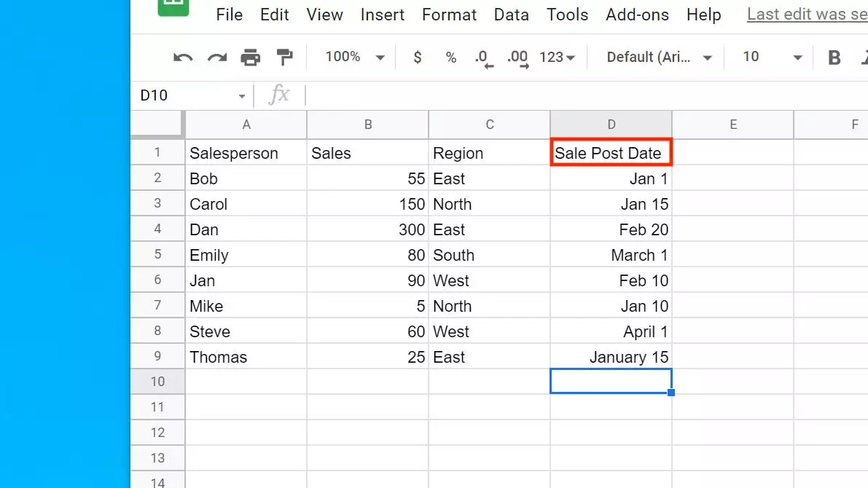Image resolution: width=868 pixels, height=488 pixels.
Task: Toggle bold formatting
Action: pyautogui.click(x=834, y=58)
